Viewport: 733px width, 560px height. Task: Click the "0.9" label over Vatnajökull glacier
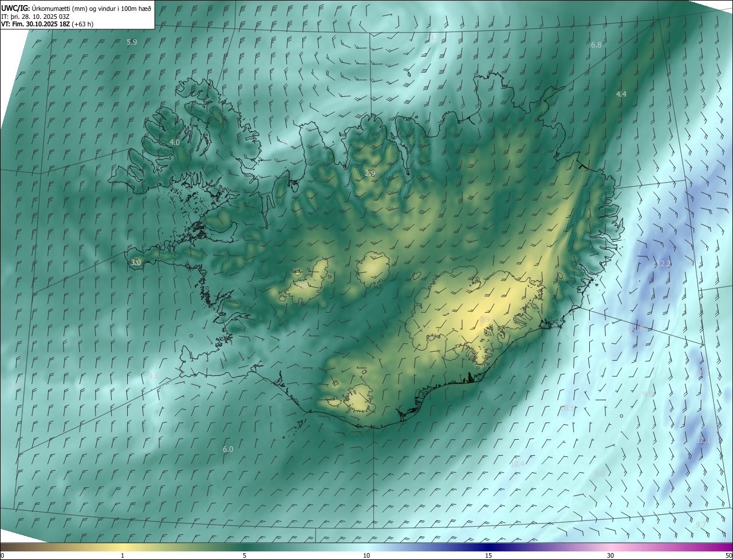(485, 319)
